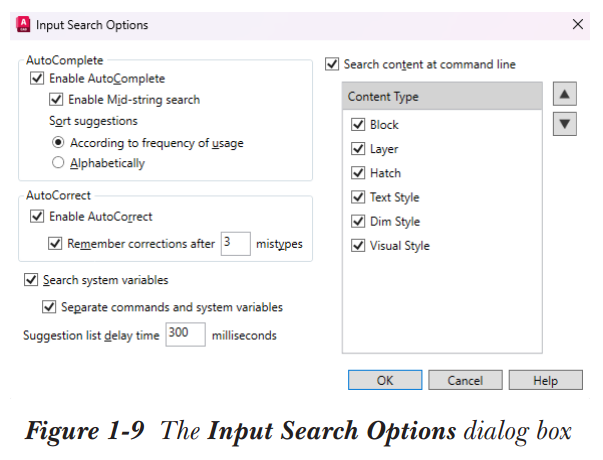Uncheck the Hatch content type
The width and height of the screenshot is (603, 460).
click(x=358, y=173)
